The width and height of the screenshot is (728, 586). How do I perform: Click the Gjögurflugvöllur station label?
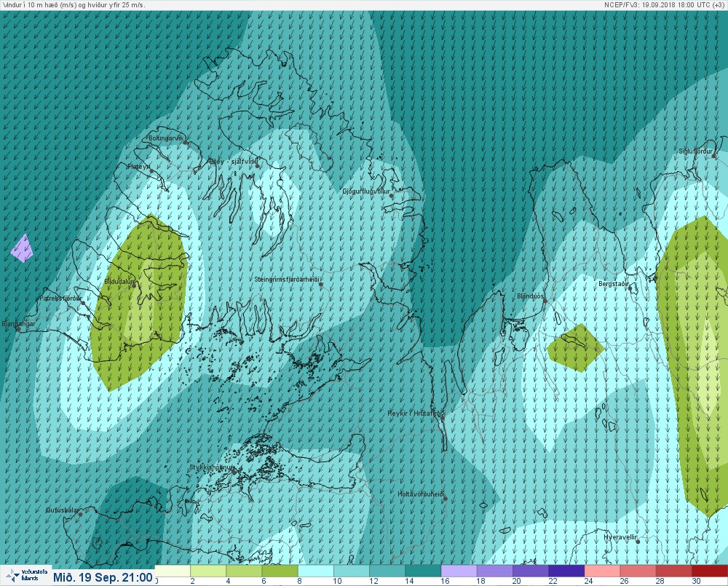pyautogui.click(x=366, y=191)
